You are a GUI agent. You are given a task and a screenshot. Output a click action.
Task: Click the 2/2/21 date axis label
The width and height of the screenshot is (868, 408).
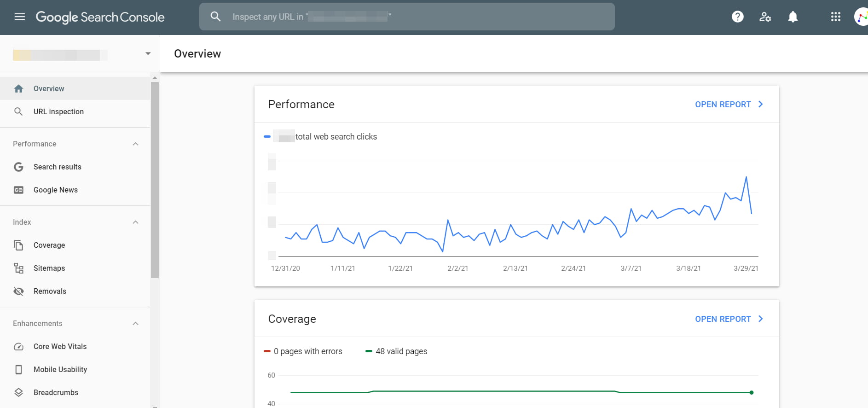[458, 268]
